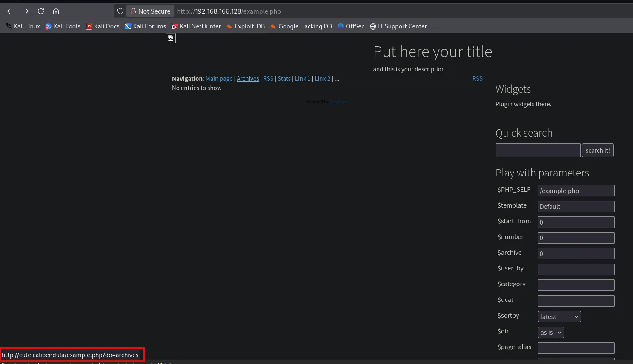Open the OffSec bookmark
The width and height of the screenshot is (633, 364).
[x=351, y=26]
